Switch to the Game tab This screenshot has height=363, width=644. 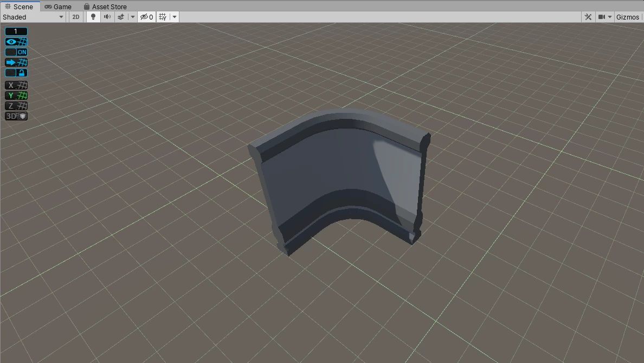[58, 7]
